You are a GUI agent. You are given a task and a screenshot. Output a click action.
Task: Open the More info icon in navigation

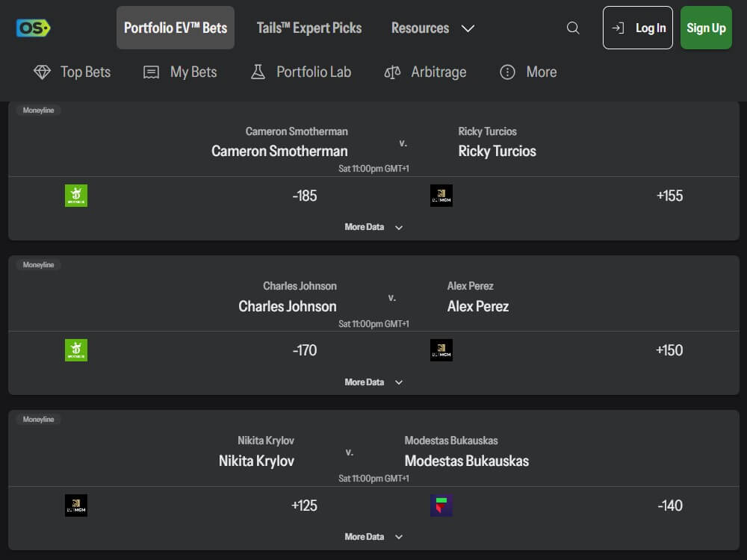click(507, 72)
